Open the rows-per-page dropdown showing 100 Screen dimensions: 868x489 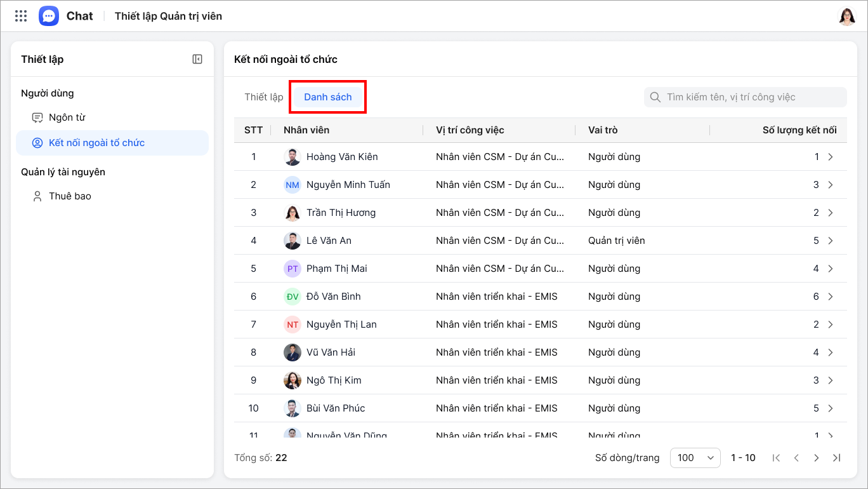[695, 458]
